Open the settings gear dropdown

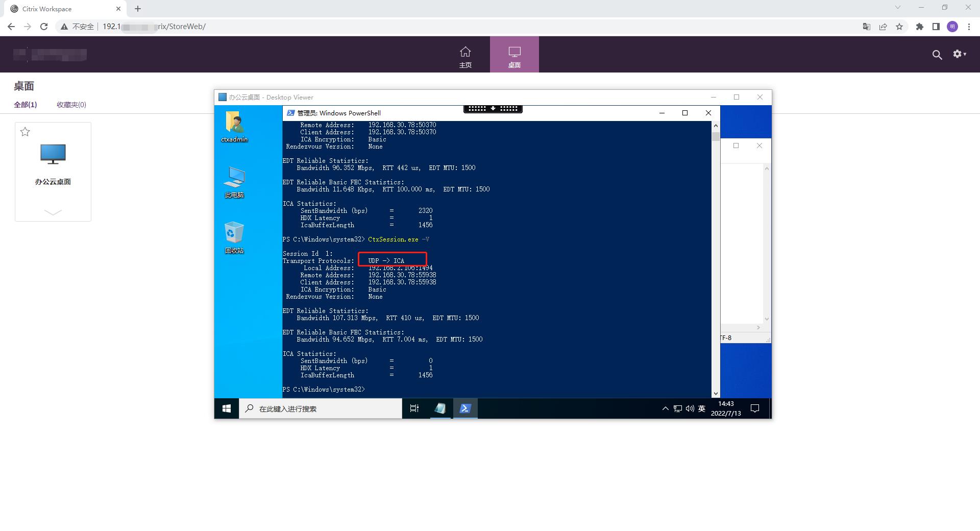coord(960,54)
